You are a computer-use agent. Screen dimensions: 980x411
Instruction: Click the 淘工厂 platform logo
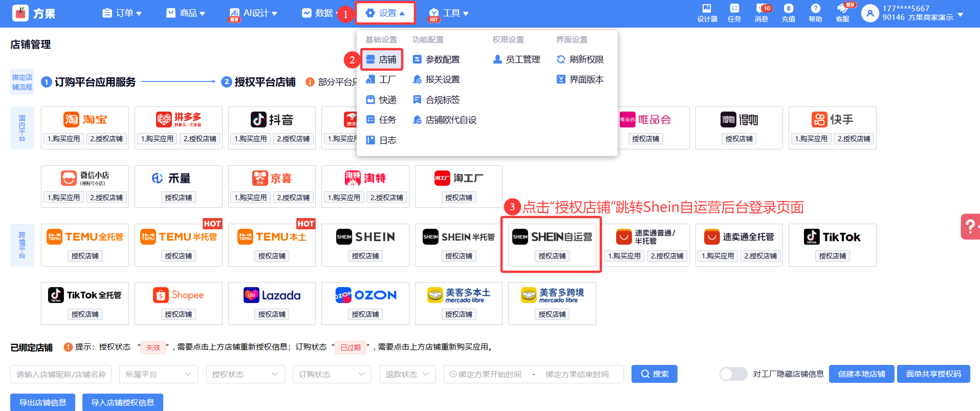click(459, 178)
